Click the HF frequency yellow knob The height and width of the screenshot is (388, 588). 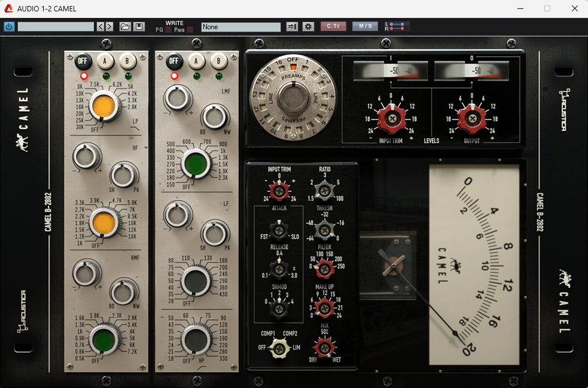point(104,222)
